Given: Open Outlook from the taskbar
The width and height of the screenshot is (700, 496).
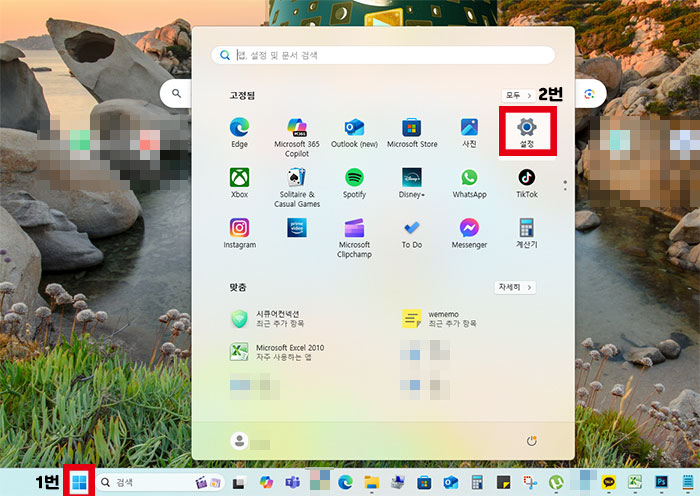Looking at the screenshot, I should pyautogui.click(x=450, y=482).
